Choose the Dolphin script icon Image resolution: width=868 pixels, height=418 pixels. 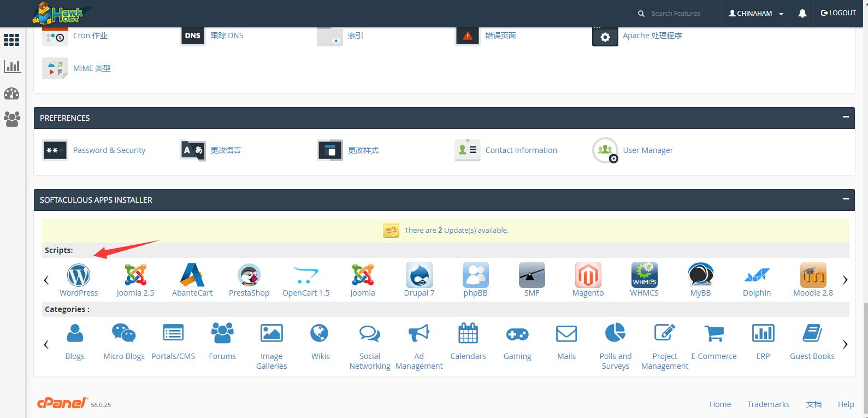coord(757,275)
